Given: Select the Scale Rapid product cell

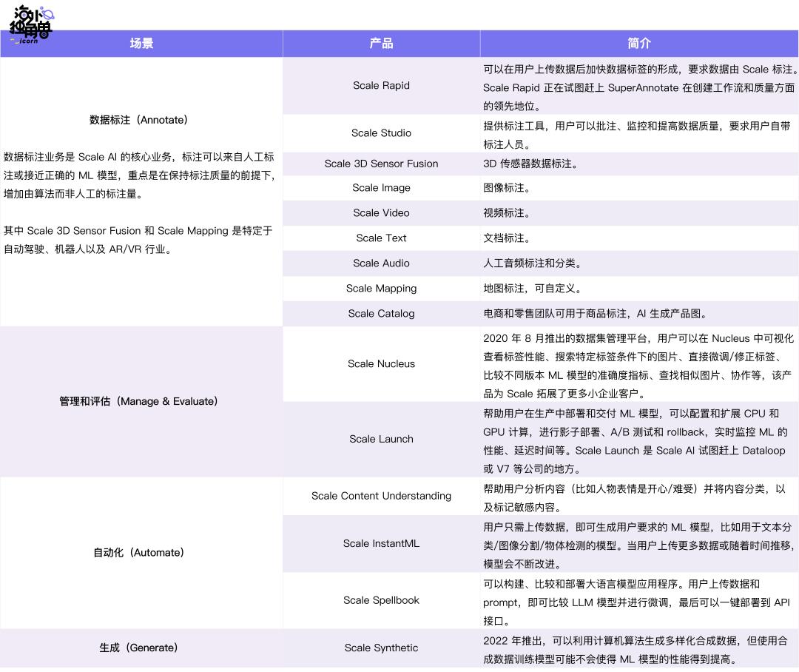Looking at the screenshot, I should tap(381, 86).
